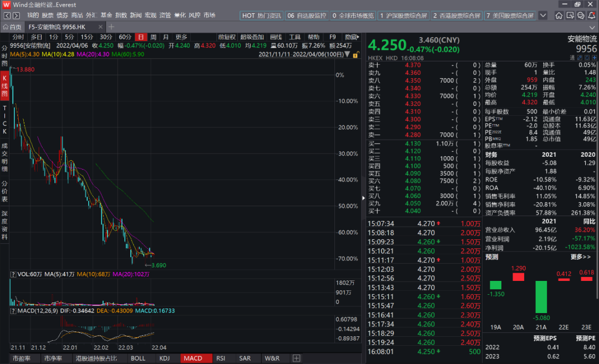Click the HOT 热门资讯 button
This screenshot has width=599, height=364.
click(x=261, y=16)
